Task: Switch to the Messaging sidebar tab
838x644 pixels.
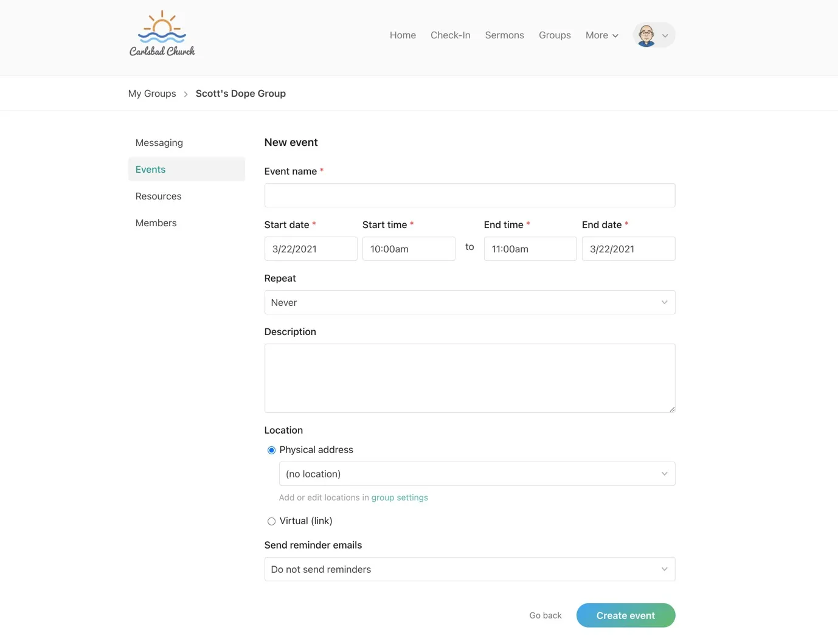Action: pyautogui.click(x=159, y=143)
